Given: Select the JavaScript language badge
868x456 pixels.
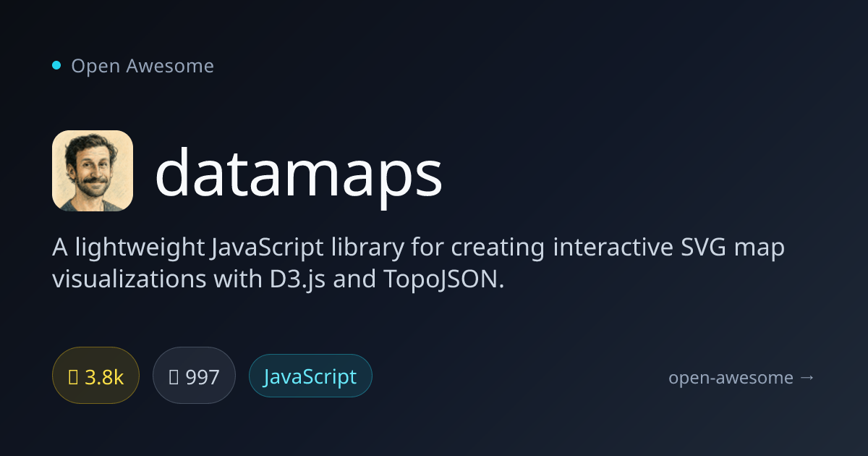Looking at the screenshot, I should click(310, 376).
